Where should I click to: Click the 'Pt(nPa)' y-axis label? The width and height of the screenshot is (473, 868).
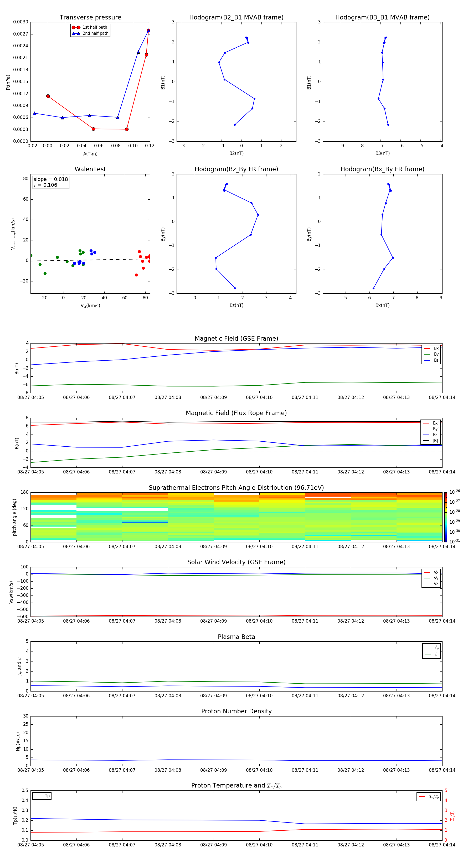click(x=8, y=82)
